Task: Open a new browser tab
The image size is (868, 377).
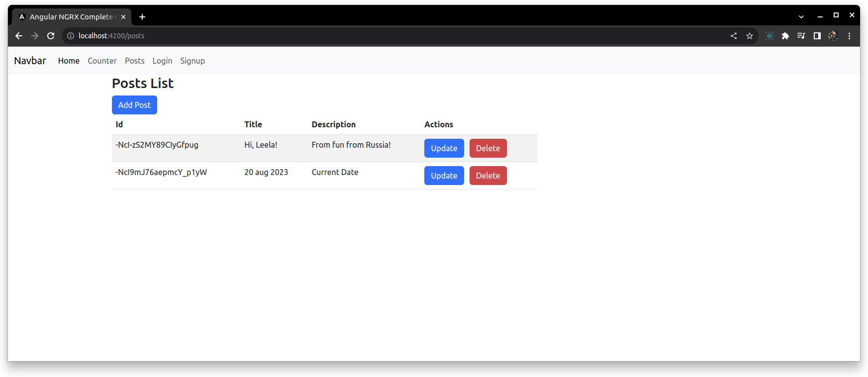Action: [x=142, y=17]
